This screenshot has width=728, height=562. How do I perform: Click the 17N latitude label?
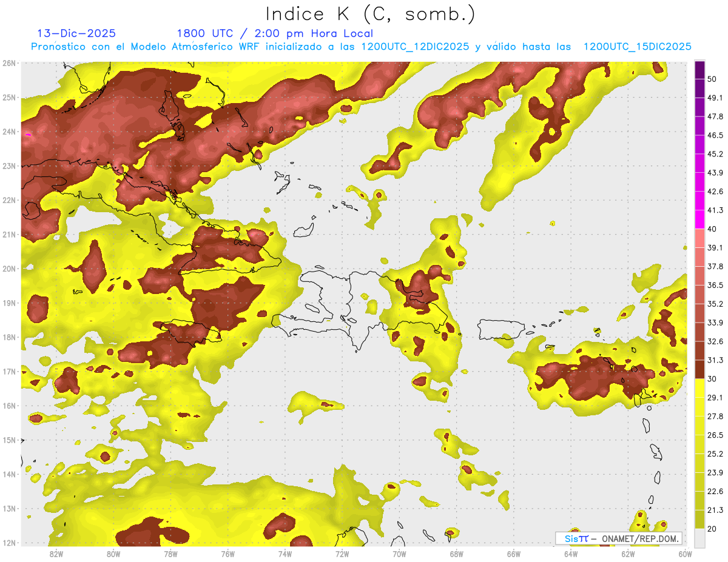coord(9,372)
